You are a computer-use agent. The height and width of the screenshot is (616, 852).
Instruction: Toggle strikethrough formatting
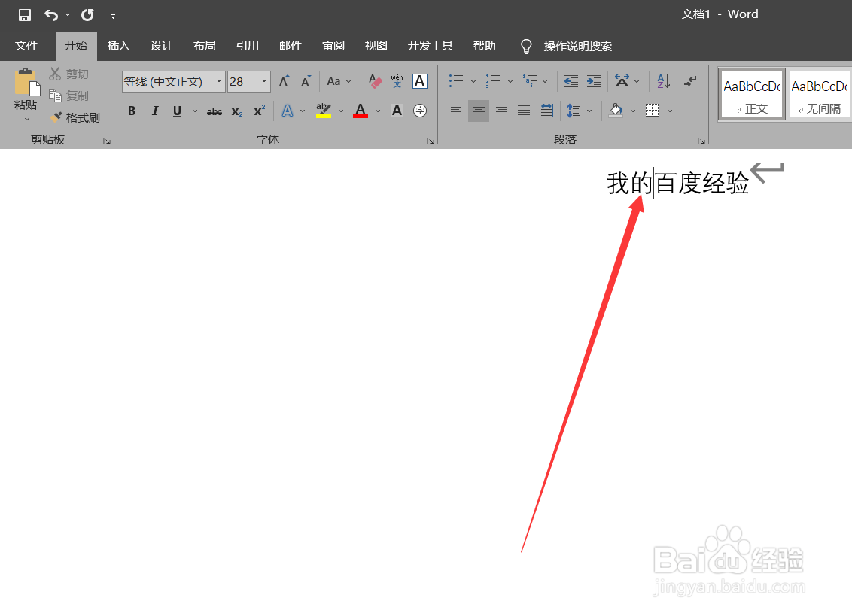(214, 111)
